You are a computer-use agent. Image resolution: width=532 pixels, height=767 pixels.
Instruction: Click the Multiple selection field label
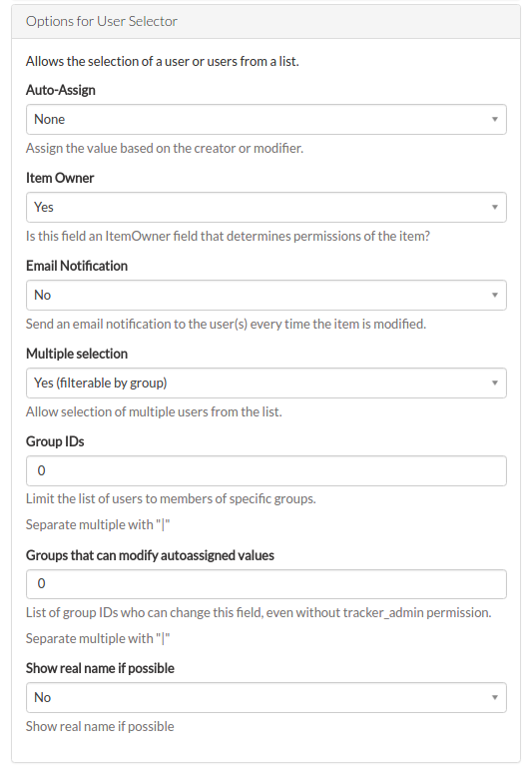tap(77, 354)
